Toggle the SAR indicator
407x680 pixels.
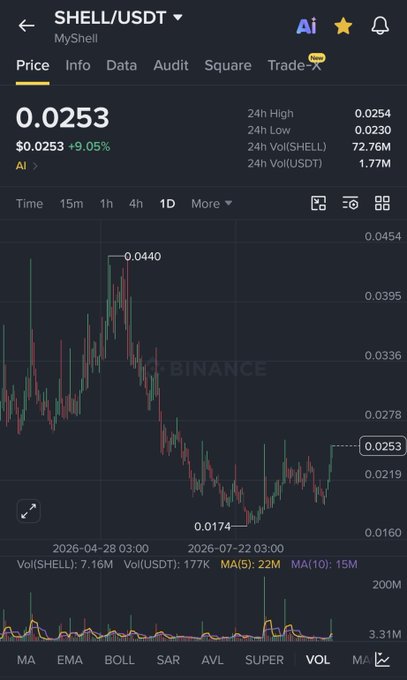[168, 660]
